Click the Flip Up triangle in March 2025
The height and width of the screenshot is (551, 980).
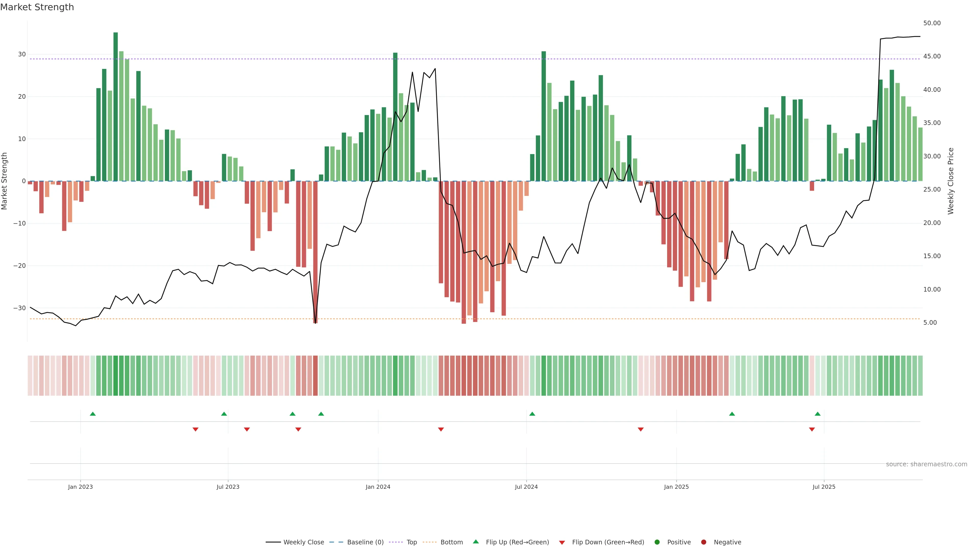[x=732, y=414]
